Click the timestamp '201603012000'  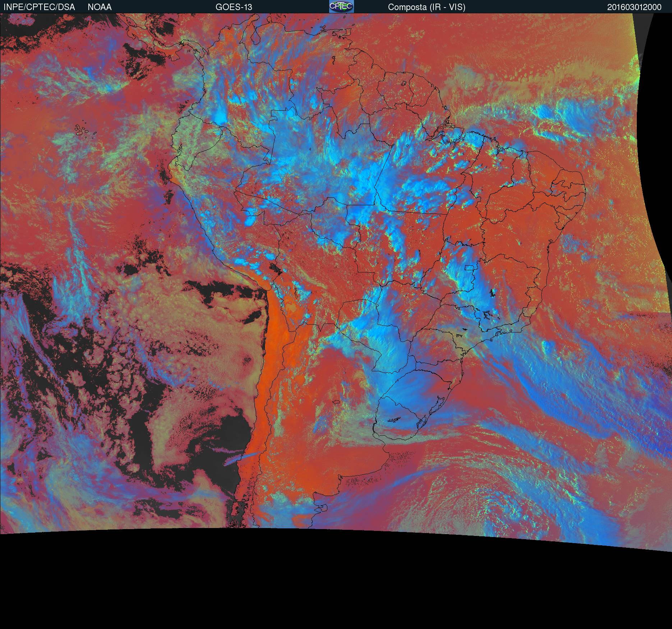click(x=634, y=7)
